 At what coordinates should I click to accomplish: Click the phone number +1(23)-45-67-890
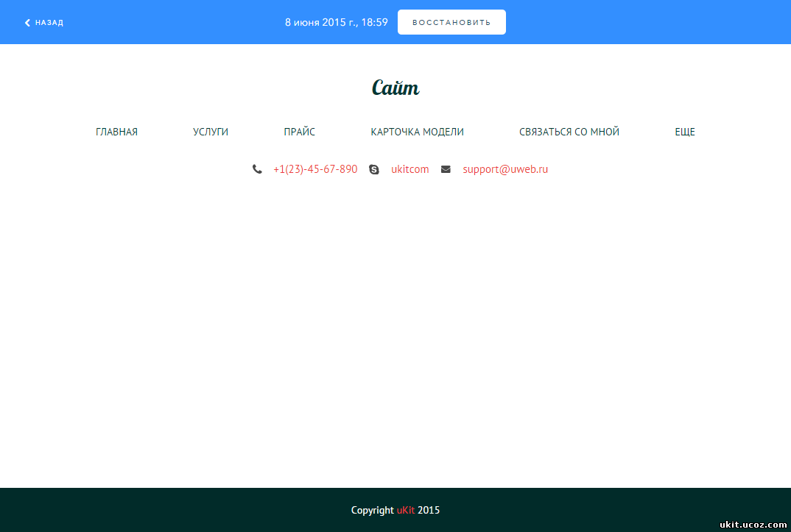pos(315,169)
